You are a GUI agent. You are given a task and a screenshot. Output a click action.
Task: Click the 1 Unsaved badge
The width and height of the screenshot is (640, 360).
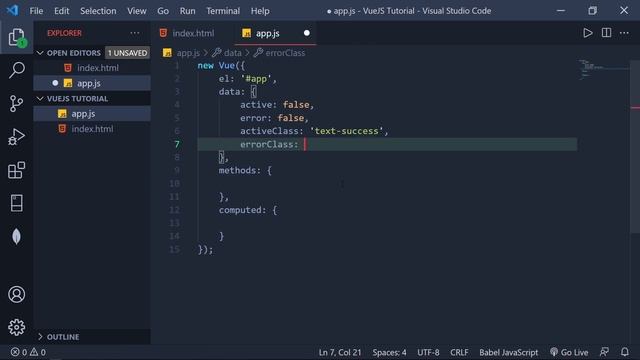pos(127,53)
